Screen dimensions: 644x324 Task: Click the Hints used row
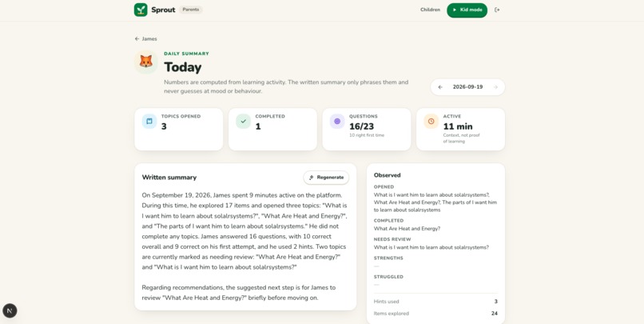coord(435,302)
